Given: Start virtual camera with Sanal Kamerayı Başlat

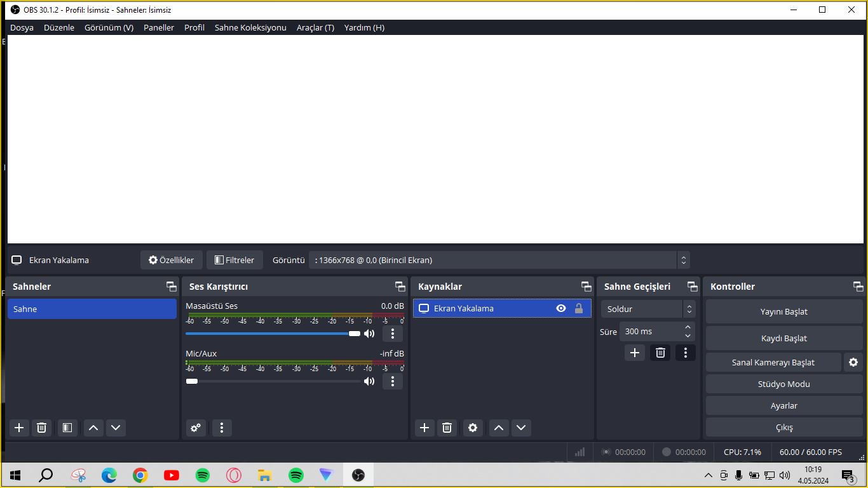Looking at the screenshot, I should [773, 362].
